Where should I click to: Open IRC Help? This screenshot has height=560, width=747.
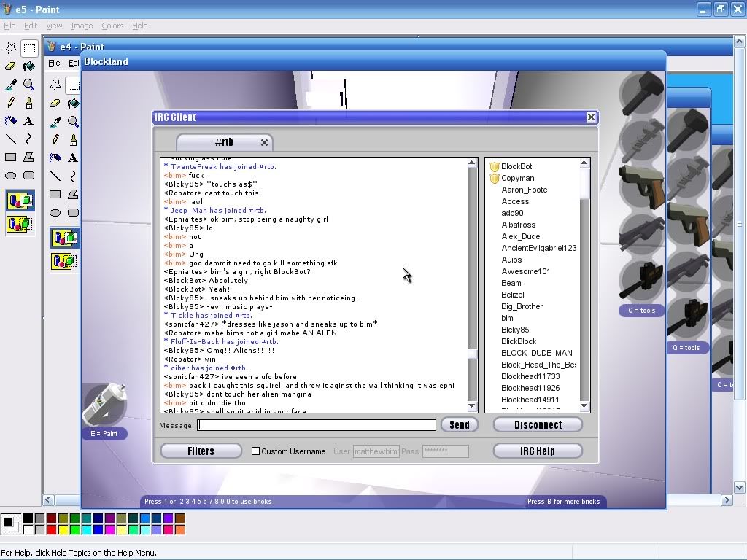pos(538,451)
